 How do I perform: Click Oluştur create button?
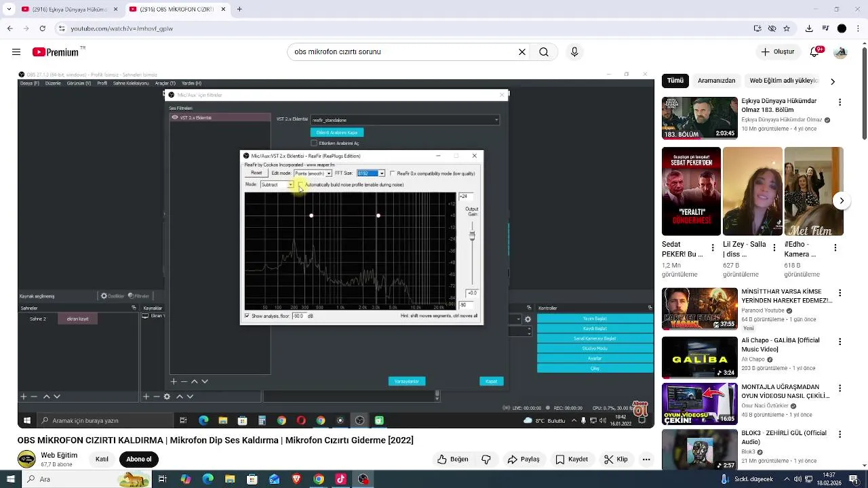[777, 52]
